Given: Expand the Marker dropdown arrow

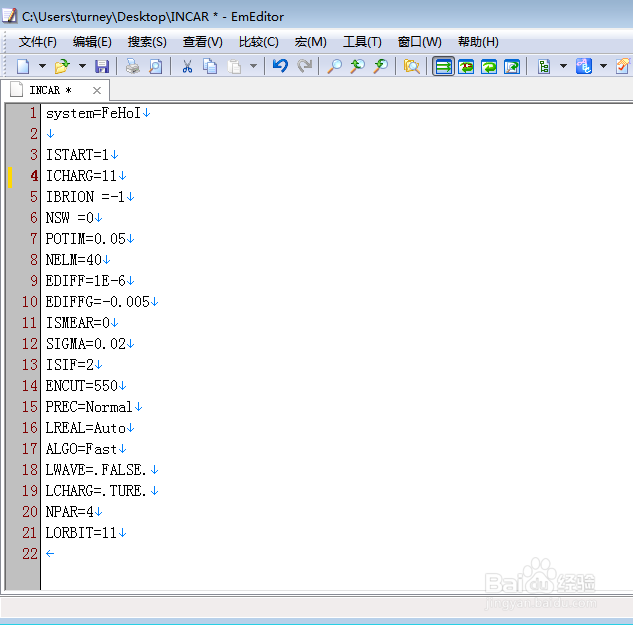Looking at the screenshot, I should [603, 66].
